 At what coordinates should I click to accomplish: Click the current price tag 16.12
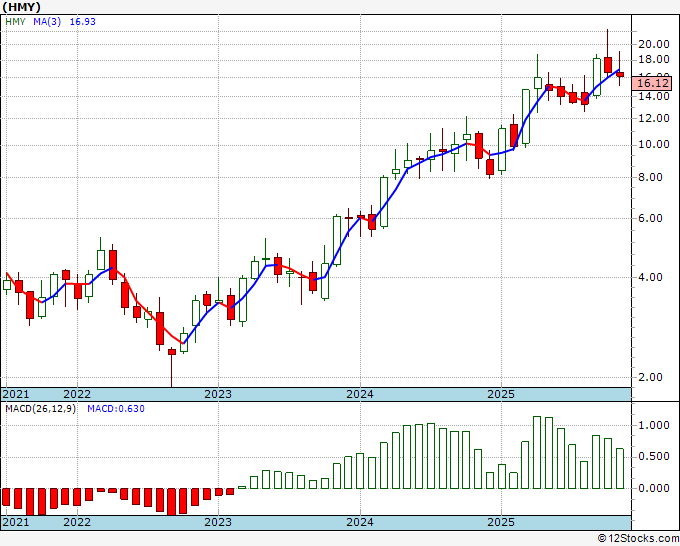[x=651, y=83]
